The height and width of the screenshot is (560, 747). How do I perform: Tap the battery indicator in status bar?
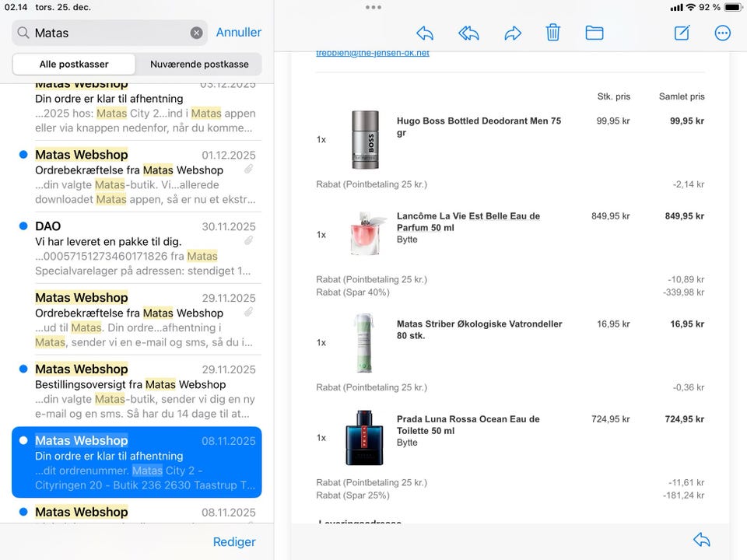tap(732, 7)
